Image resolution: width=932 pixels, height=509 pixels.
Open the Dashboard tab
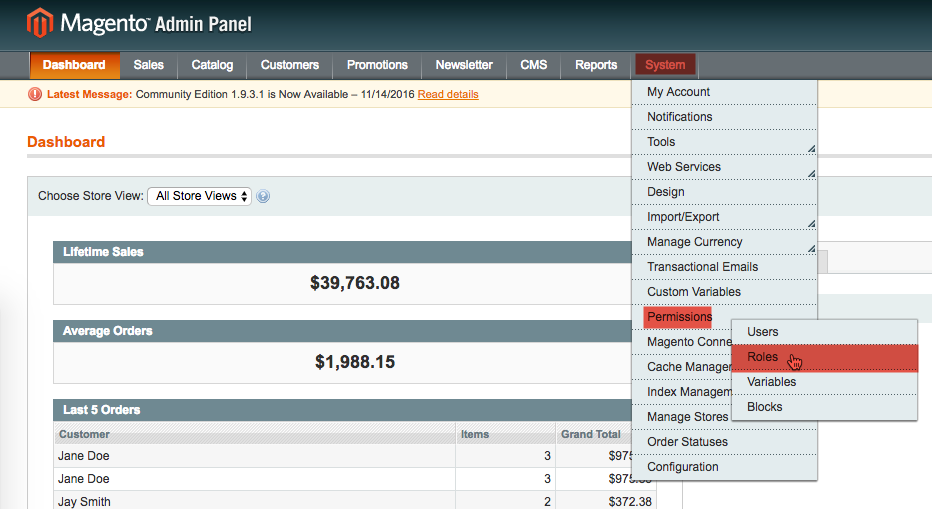click(74, 65)
